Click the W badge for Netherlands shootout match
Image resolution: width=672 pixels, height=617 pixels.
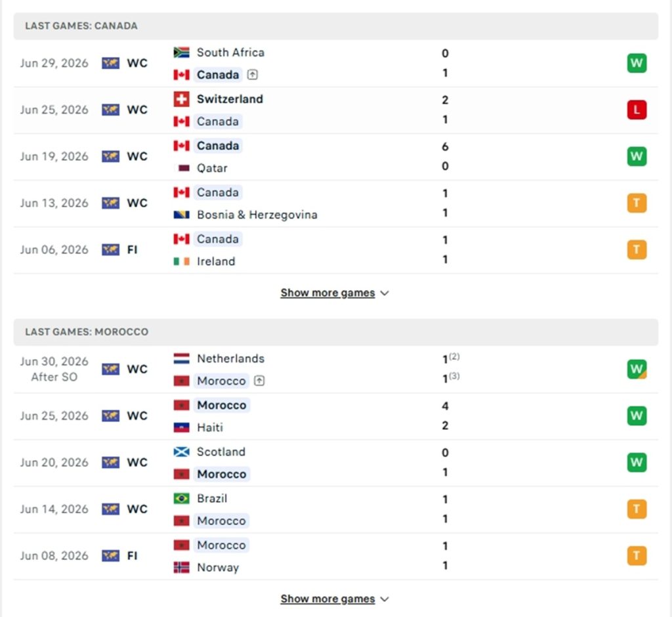[x=637, y=369]
